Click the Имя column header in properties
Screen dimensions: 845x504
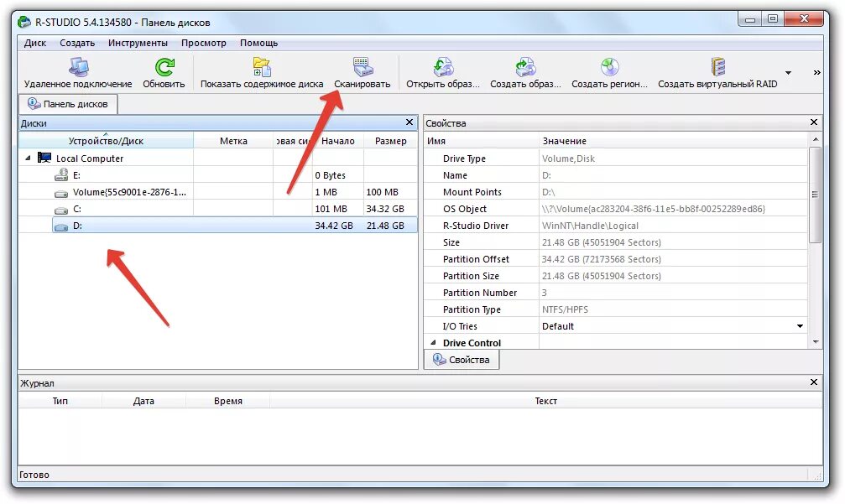pyautogui.click(x=482, y=141)
